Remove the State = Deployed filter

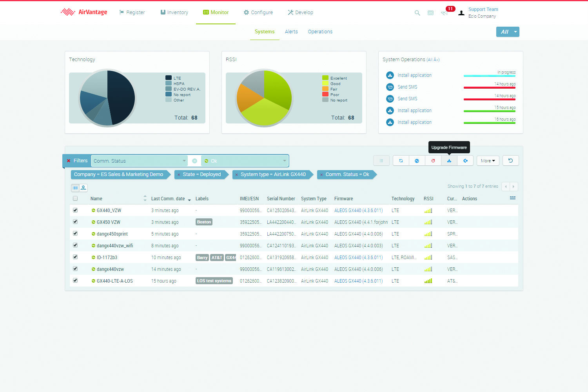179,175
